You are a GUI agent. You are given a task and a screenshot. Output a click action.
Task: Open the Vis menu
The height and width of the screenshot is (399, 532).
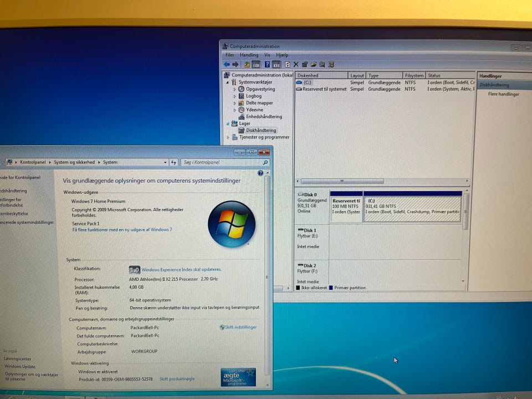click(267, 55)
